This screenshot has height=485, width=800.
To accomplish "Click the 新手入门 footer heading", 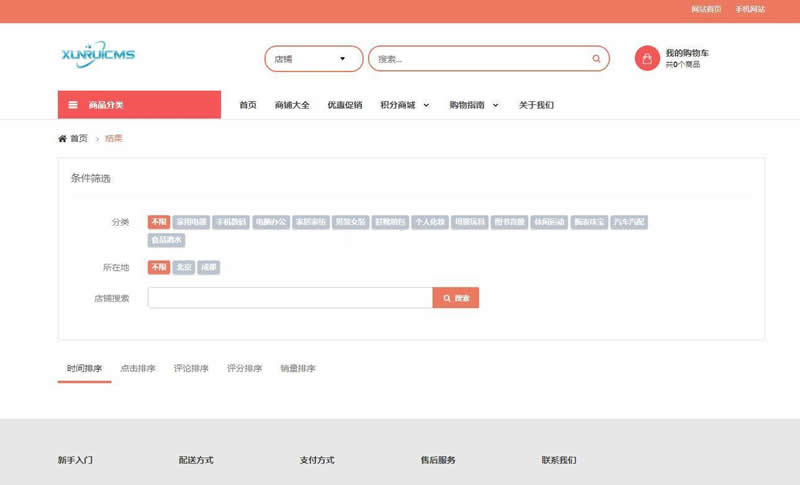I will click(x=76, y=460).
